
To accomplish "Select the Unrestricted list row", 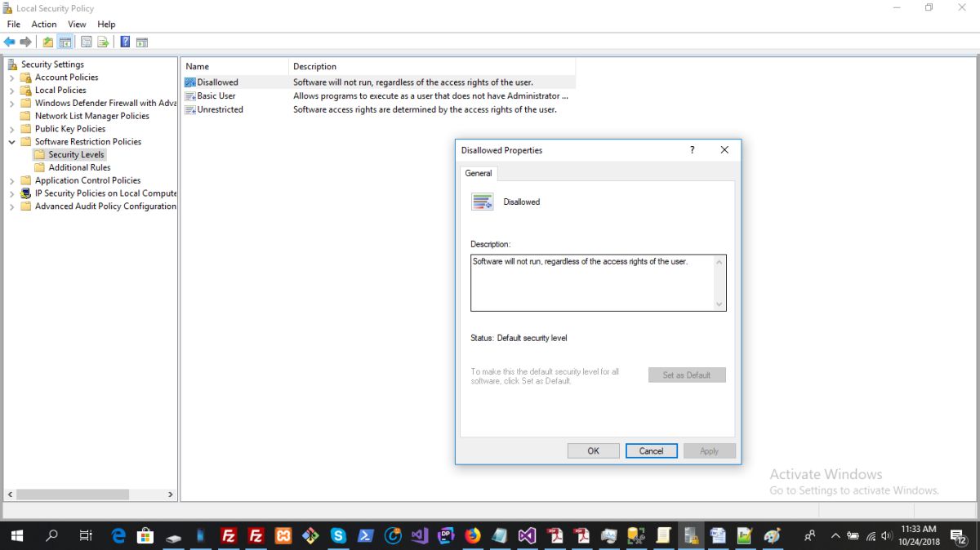I will [x=380, y=109].
